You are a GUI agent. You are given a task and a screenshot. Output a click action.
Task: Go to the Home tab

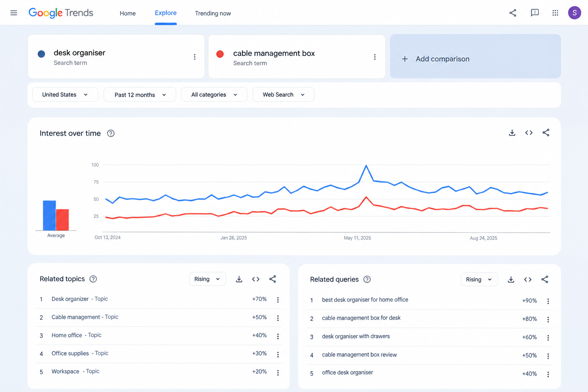tap(127, 13)
